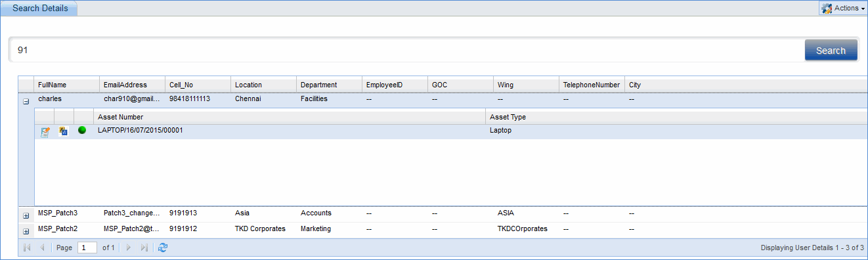The height and width of the screenshot is (260, 868).
Task: Click the Asia location cell
Action: pyautogui.click(x=242, y=213)
